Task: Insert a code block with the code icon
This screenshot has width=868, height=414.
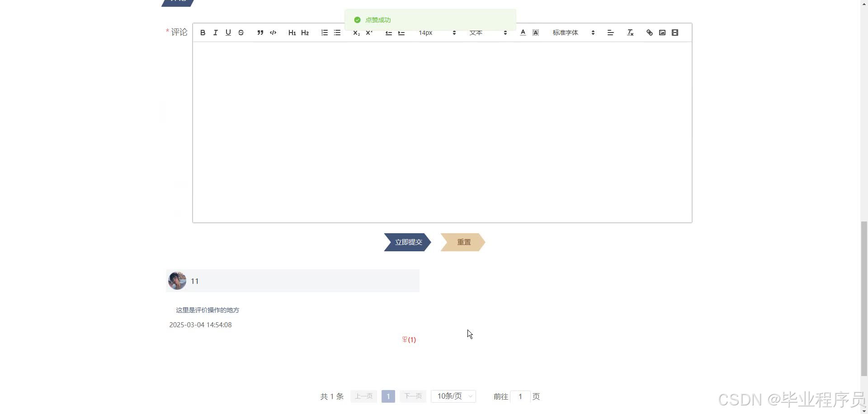Action: (273, 33)
